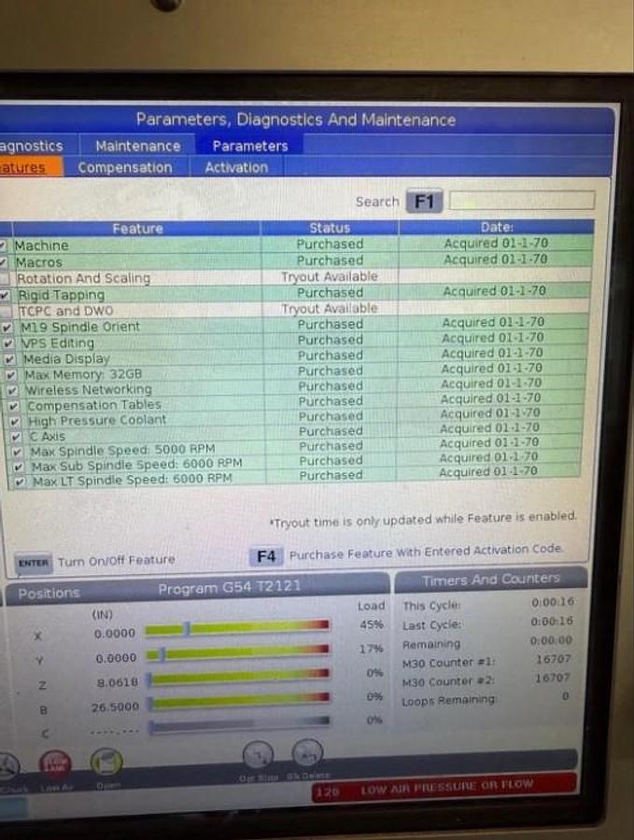Select the Activation sub-tab

coord(236,168)
